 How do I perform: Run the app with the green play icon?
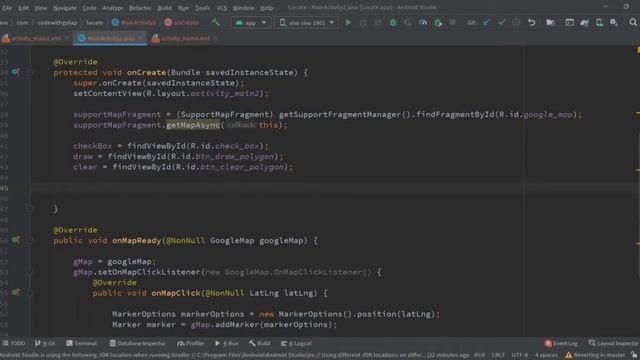(x=348, y=22)
